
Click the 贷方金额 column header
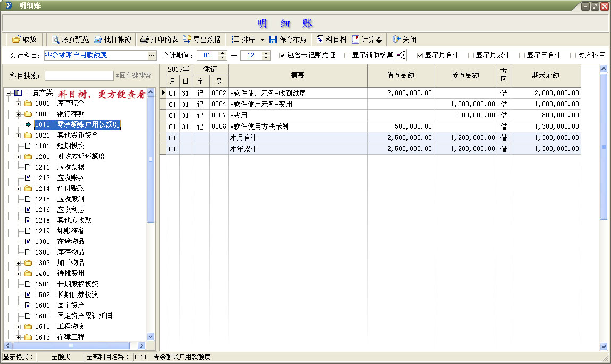(465, 75)
